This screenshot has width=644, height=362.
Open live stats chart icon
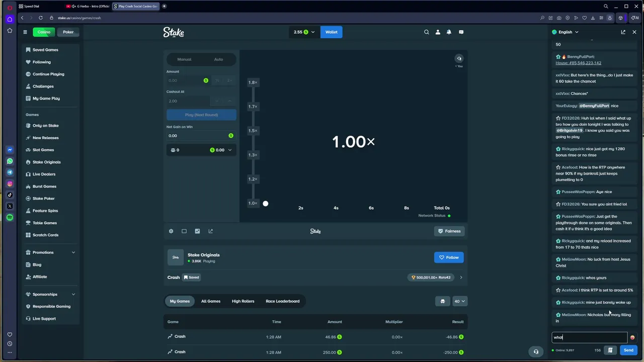(x=197, y=231)
